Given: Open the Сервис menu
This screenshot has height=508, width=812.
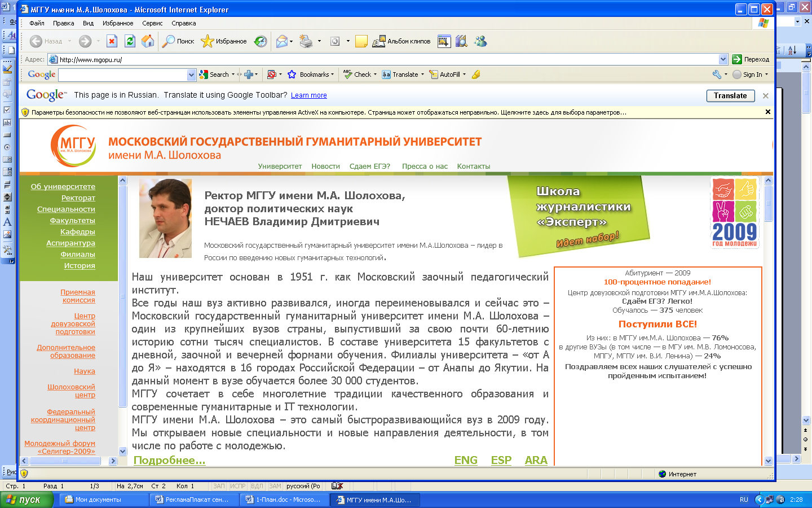Looking at the screenshot, I should tap(152, 23).
